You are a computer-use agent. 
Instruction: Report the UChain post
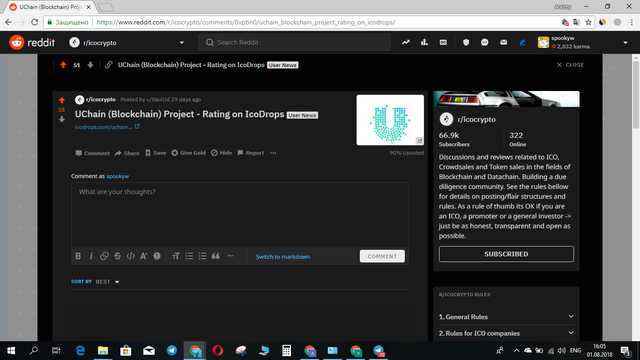251,153
